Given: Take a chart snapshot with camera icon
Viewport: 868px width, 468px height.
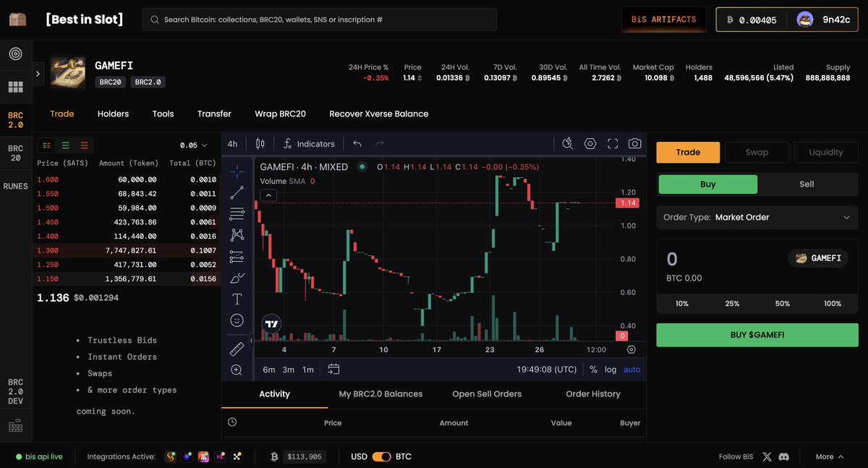Looking at the screenshot, I should coord(634,144).
